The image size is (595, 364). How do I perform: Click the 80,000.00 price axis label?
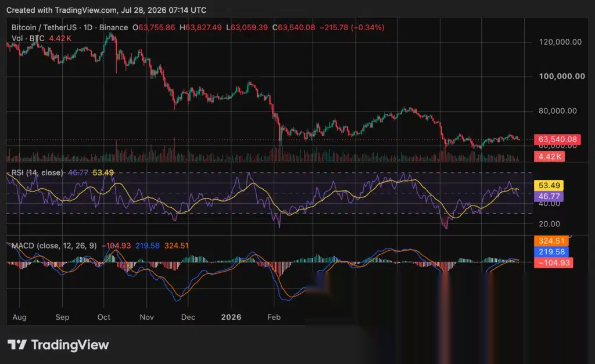(x=558, y=111)
